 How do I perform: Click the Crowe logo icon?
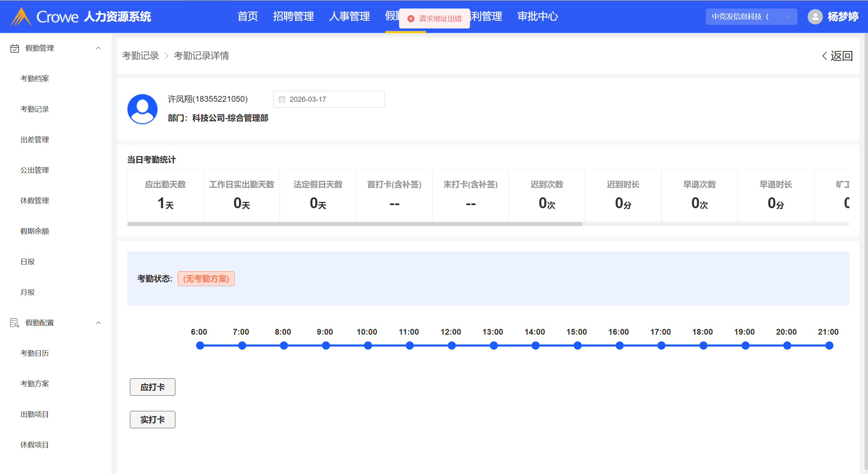pyautogui.click(x=21, y=16)
